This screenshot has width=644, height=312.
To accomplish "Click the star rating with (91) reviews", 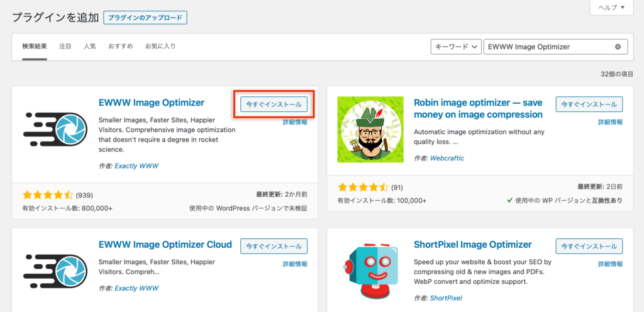I will click(363, 187).
